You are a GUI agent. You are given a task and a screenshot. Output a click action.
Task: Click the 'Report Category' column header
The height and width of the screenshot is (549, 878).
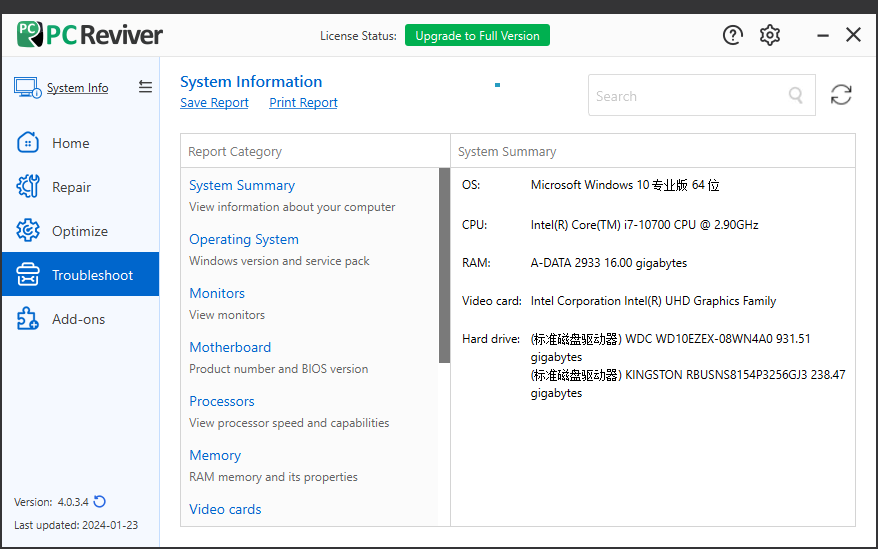coord(235,152)
